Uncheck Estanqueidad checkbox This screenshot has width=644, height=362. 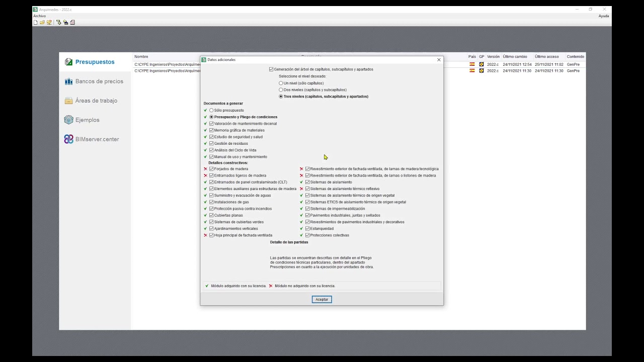[307, 229]
